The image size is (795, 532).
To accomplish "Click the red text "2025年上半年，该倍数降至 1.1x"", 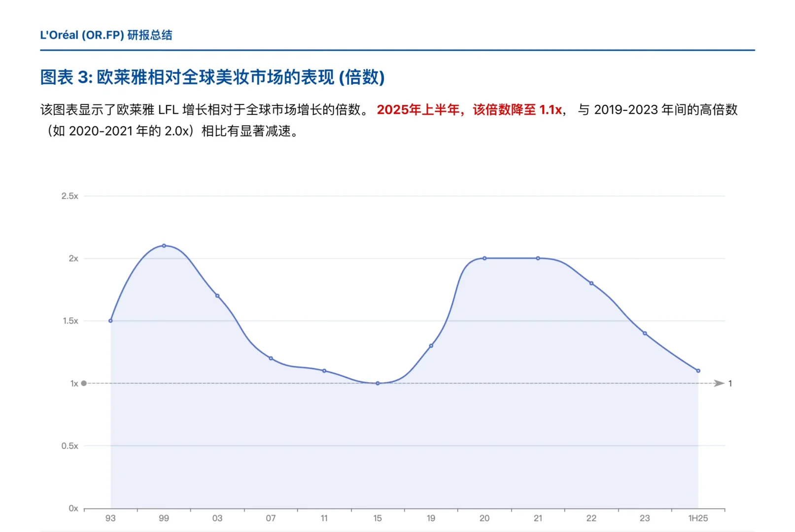I will coord(469,110).
